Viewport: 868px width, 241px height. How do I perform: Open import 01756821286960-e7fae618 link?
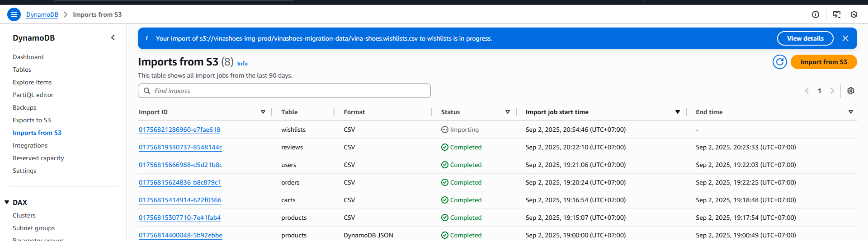point(179,130)
